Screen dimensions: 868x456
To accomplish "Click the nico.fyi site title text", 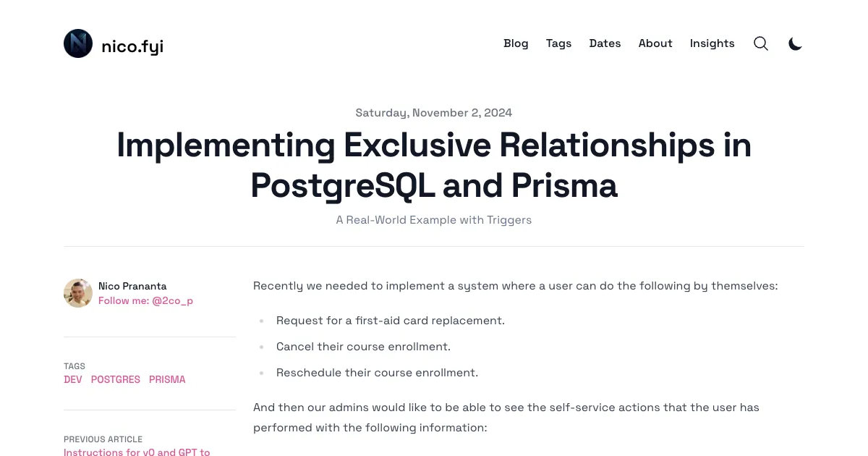I will (x=132, y=46).
